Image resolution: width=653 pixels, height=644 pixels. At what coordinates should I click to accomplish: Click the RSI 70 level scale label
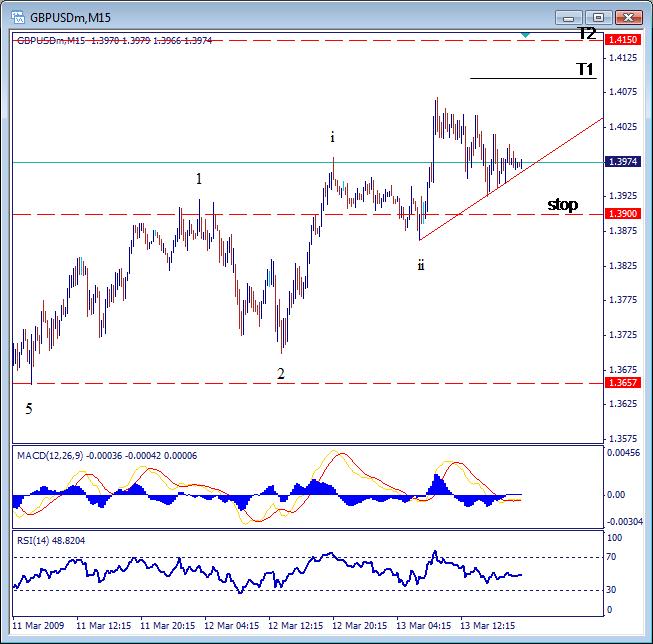(611, 557)
